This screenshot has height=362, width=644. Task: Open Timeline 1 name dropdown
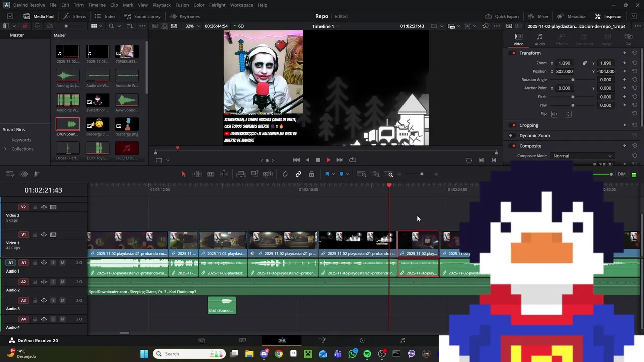(x=327, y=26)
